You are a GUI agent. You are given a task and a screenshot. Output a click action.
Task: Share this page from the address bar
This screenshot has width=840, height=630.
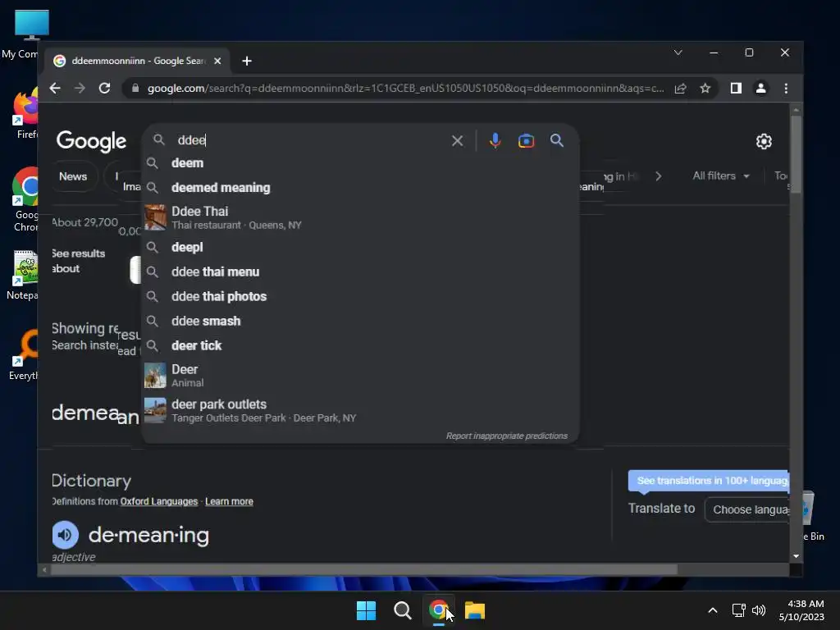pos(680,89)
